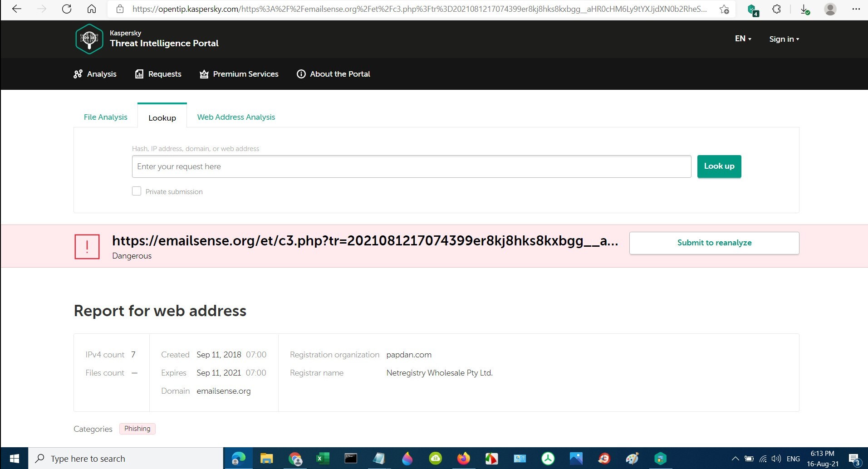Click registrar Netregistry Wholesale Pty Ltd.
This screenshot has width=868, height=469.
tap(439, 373)
